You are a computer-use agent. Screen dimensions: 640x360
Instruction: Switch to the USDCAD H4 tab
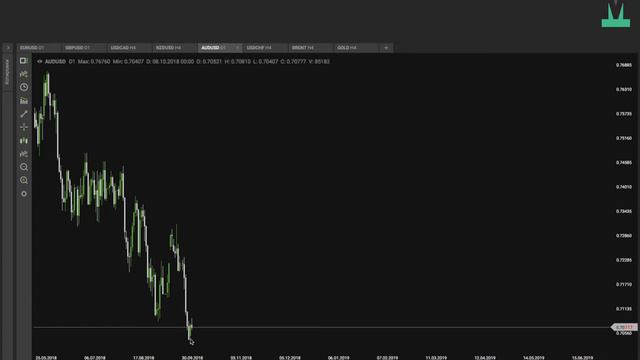[129, 48]
